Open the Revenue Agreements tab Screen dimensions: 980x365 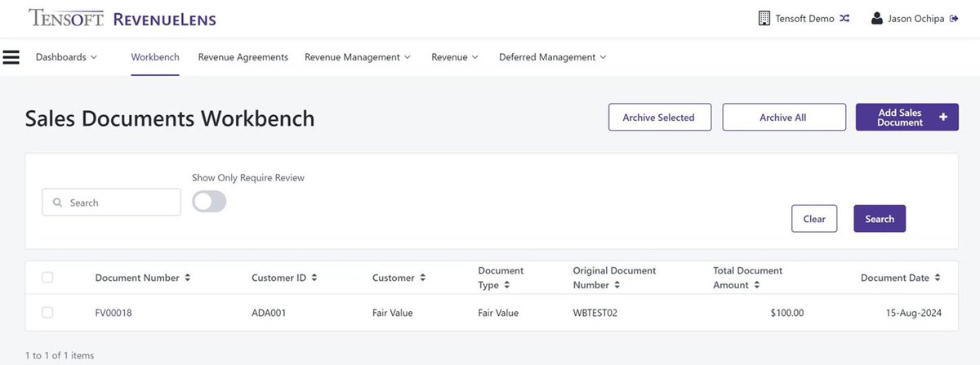243,57
